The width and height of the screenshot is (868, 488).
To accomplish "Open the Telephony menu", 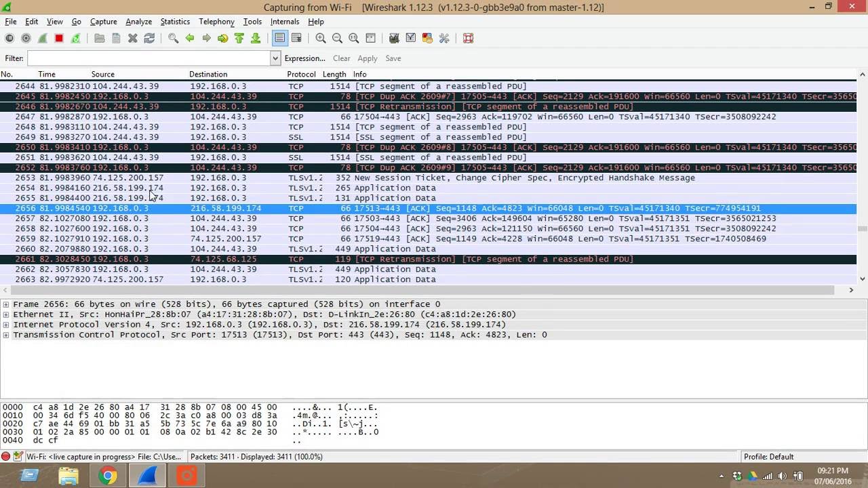I will tap(216, 22).
